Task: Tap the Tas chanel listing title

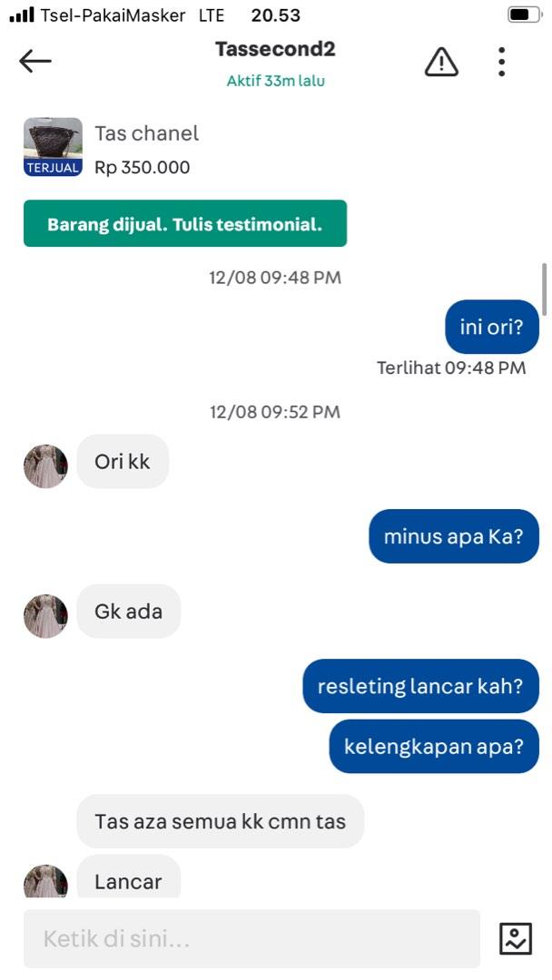Action: click(x=147, y=133)
